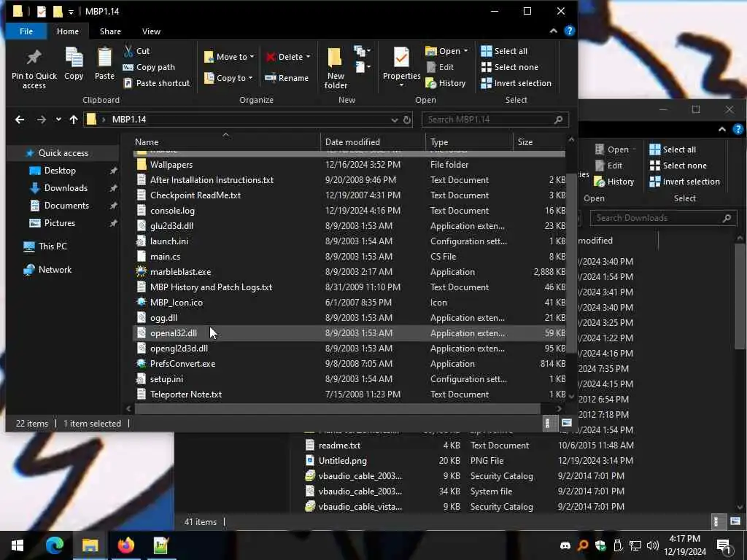This screenshot has height=560, width=747.
Task: Click History in MBP1.14 ribbon
Action: (446, 83)
